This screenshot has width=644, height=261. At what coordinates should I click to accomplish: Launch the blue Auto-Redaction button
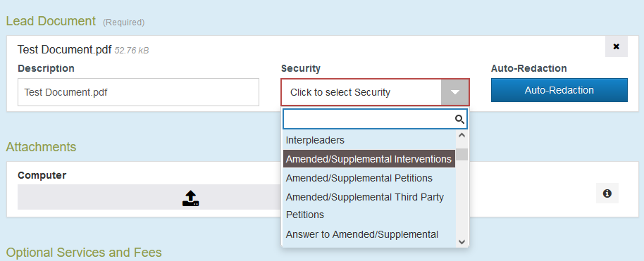click(x=559, y=90)
